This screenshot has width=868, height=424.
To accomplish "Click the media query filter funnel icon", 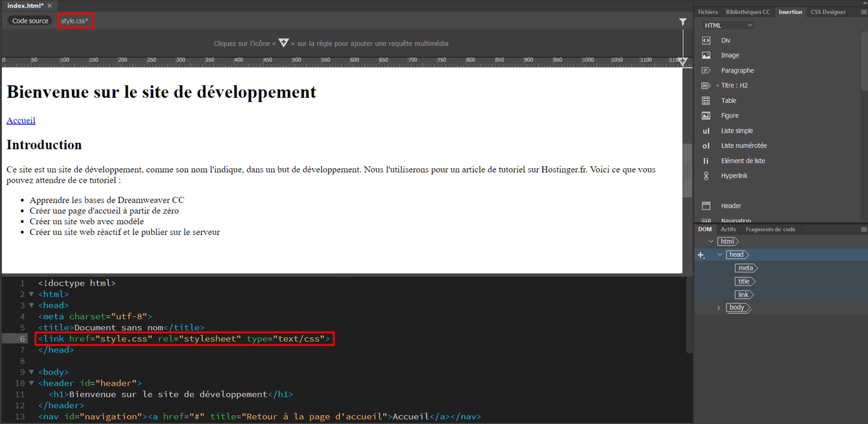I will [x=682, y=22].
